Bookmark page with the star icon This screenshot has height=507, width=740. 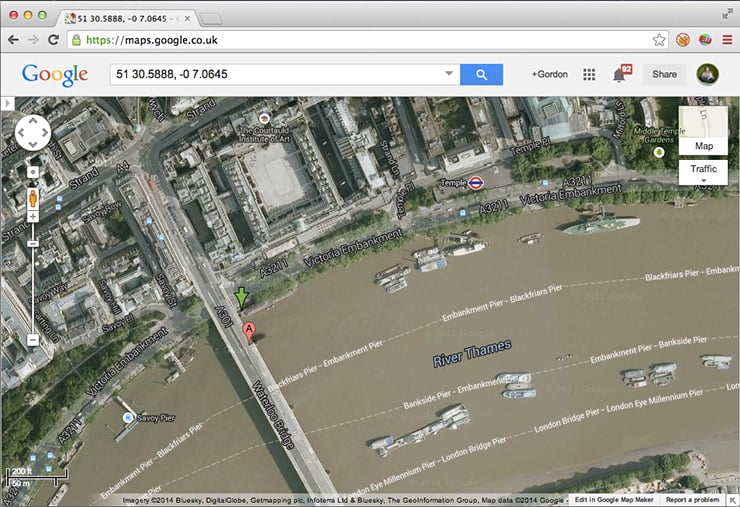(659, 40)
